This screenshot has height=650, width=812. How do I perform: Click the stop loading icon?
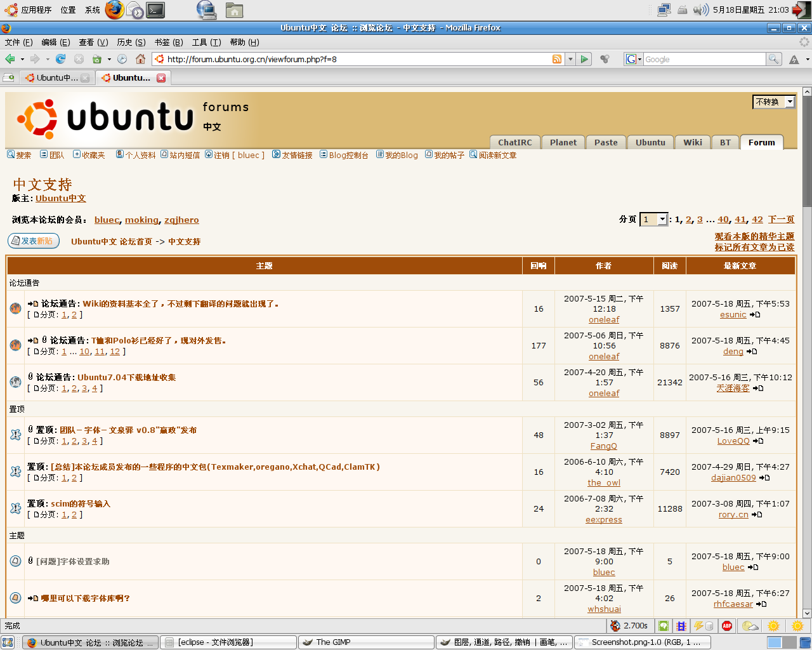79,59
